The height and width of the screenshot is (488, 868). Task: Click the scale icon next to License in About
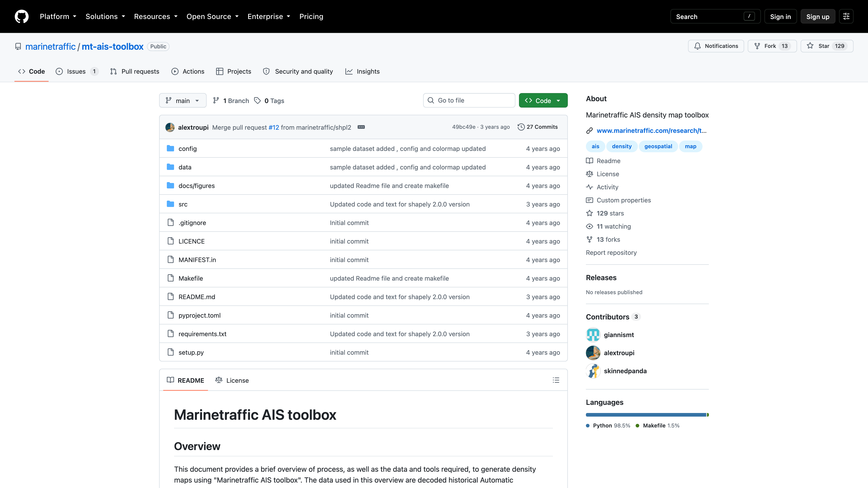[589, 174]
